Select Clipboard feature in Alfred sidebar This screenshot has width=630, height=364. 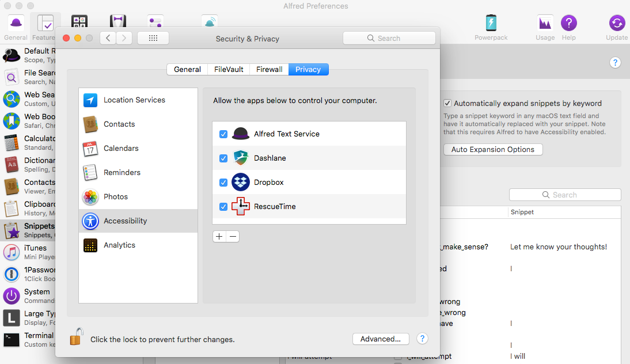[28, 208]
